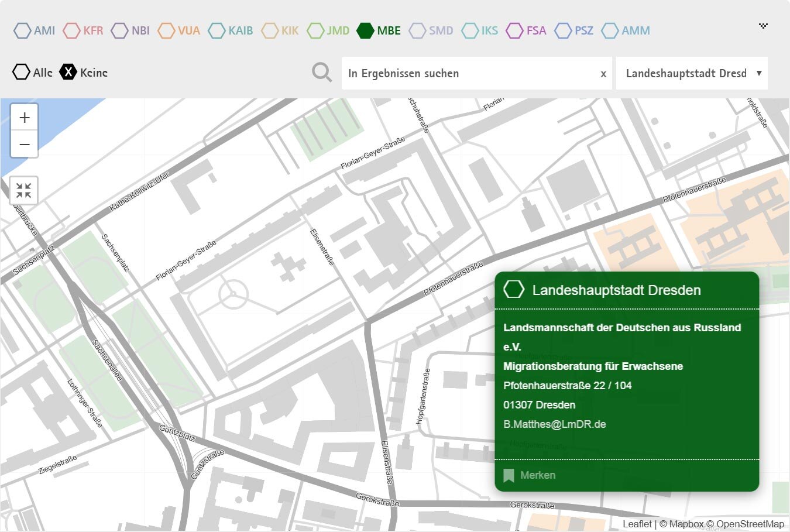Toggle the PSZ category filter

click(574, 30)
